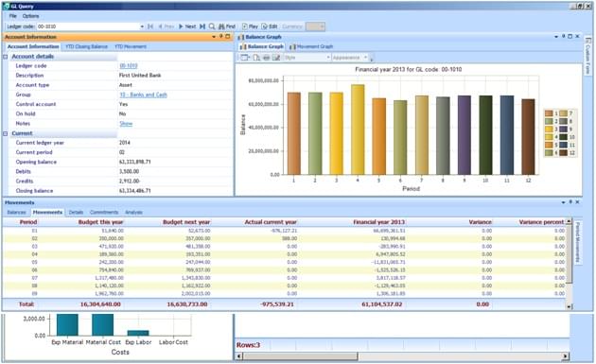Click the Play toolbar button
This screenshot has height=364, width=596.
[x=250, y=26]
